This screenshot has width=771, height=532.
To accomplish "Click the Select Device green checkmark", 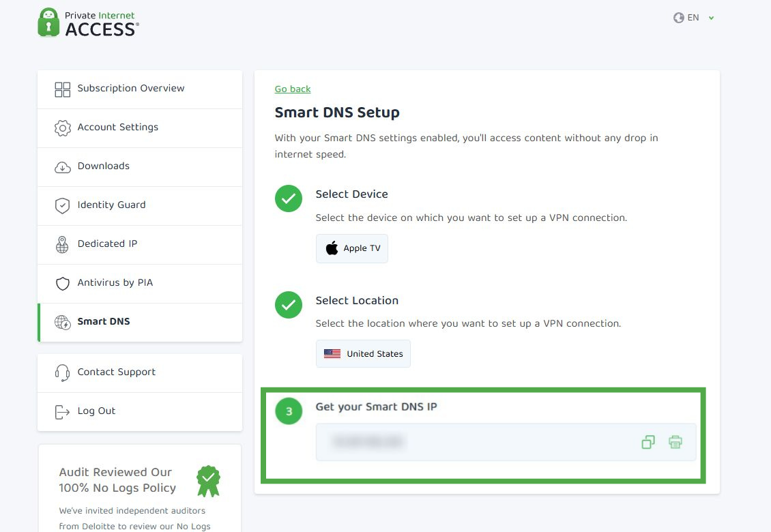I will pyautogui.click(x=289, y=198).
